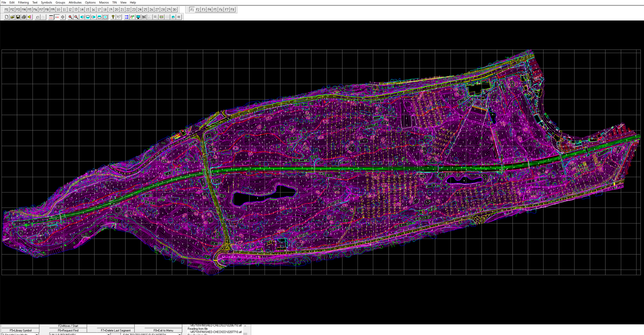This screenshot has width=644, height=335.
Task: Click the F7=Delete Last Segment button
Action: 116,330
